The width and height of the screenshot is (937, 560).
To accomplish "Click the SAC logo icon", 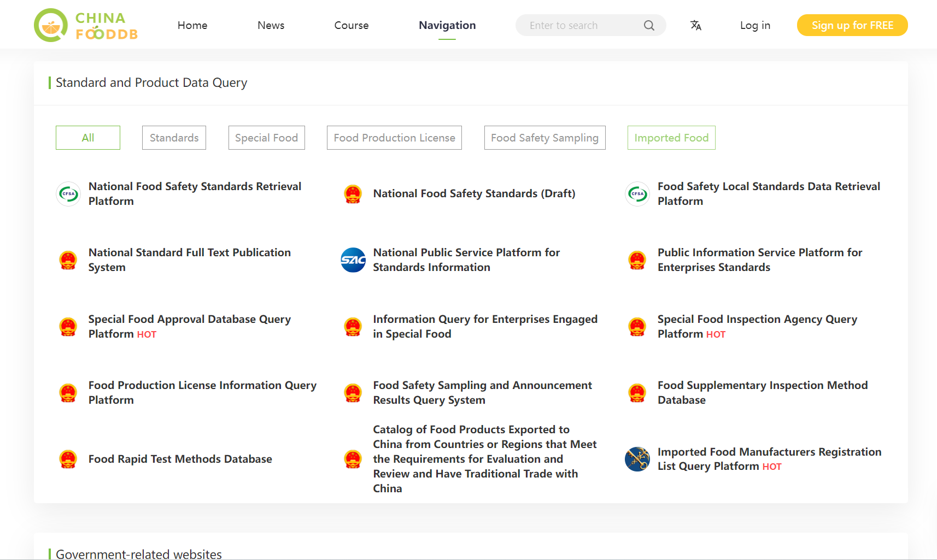I will pyautogui.click(x=353, y=260).
